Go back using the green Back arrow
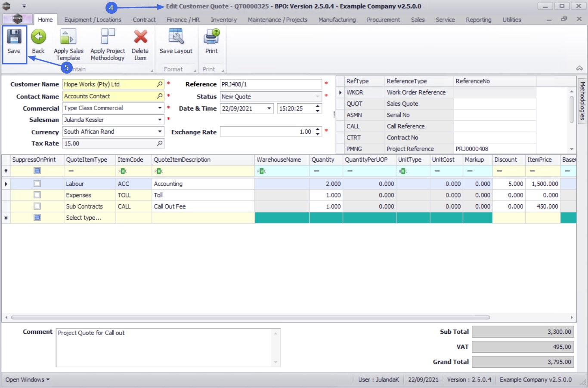This screenshot has height=388, width=588. click(x=38, y=37)
